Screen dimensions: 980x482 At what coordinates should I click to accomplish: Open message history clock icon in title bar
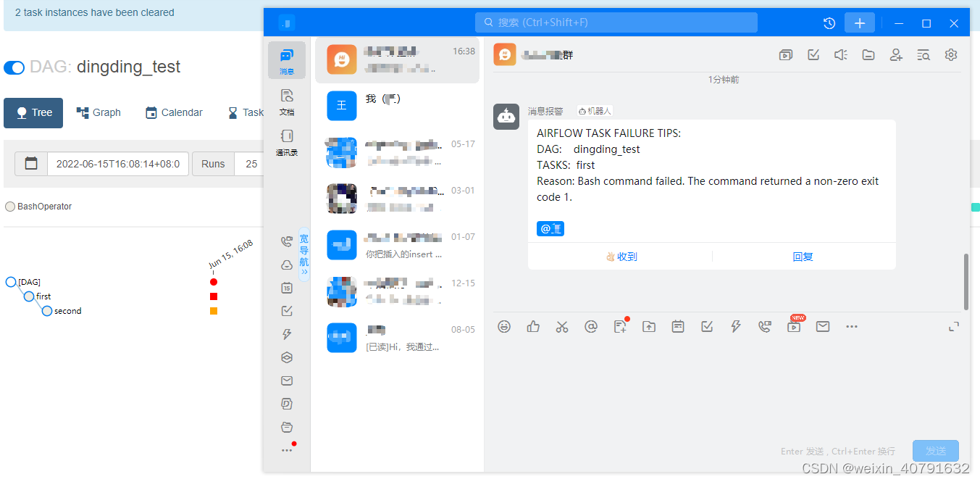(829, 23)
